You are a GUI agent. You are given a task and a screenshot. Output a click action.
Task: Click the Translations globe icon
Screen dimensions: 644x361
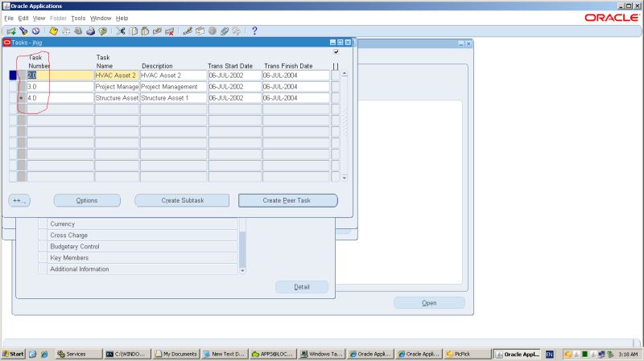coord(213,31)
